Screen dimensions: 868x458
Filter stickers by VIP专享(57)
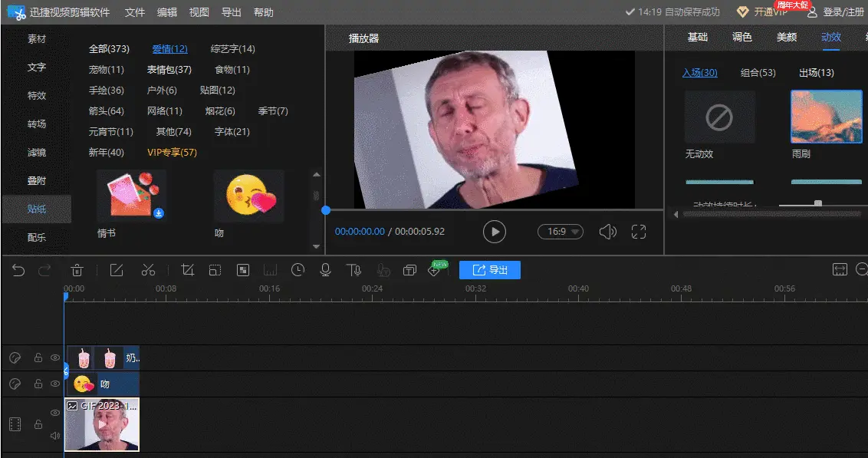click(x=172, y=153)
